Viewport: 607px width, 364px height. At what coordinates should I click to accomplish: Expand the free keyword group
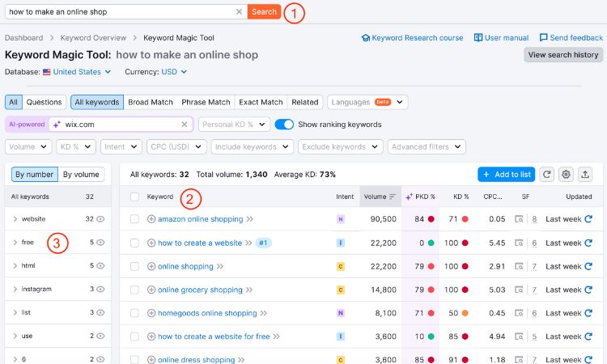(x=15, y=243)
